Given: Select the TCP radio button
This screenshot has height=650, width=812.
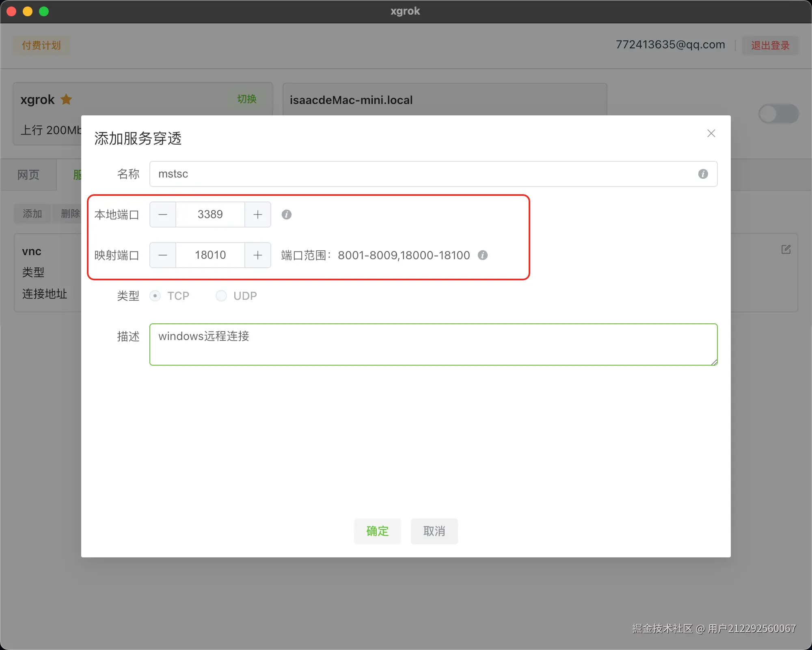Looking at the screenshot, I should [155, 296].
